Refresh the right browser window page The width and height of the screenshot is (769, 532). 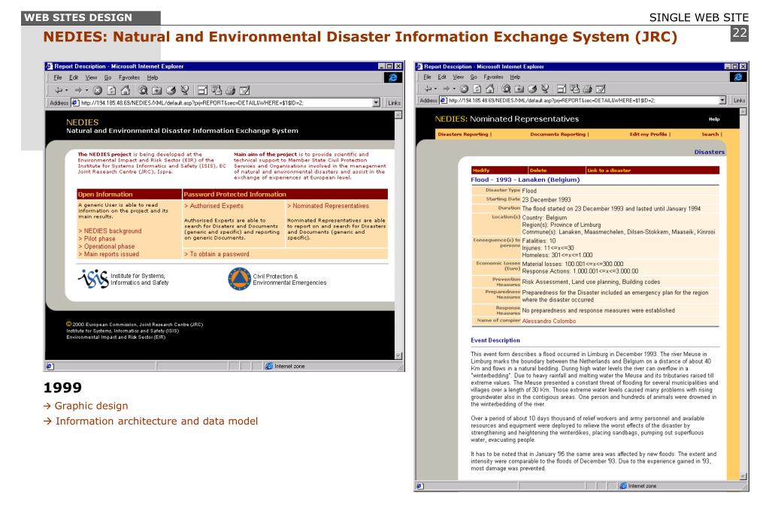click(477, 89)
